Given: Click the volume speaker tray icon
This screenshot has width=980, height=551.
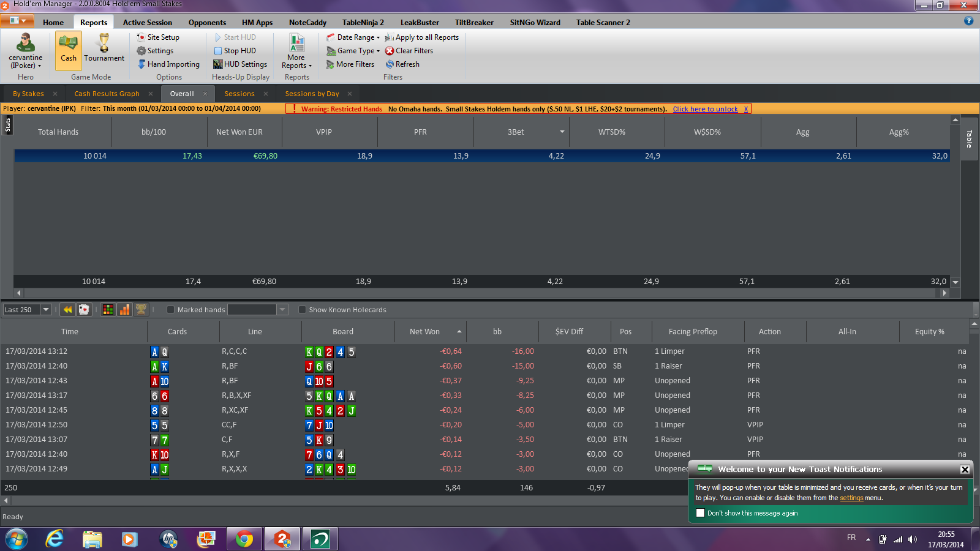Looking at the screenshot, I should click(x=913, y=539).
